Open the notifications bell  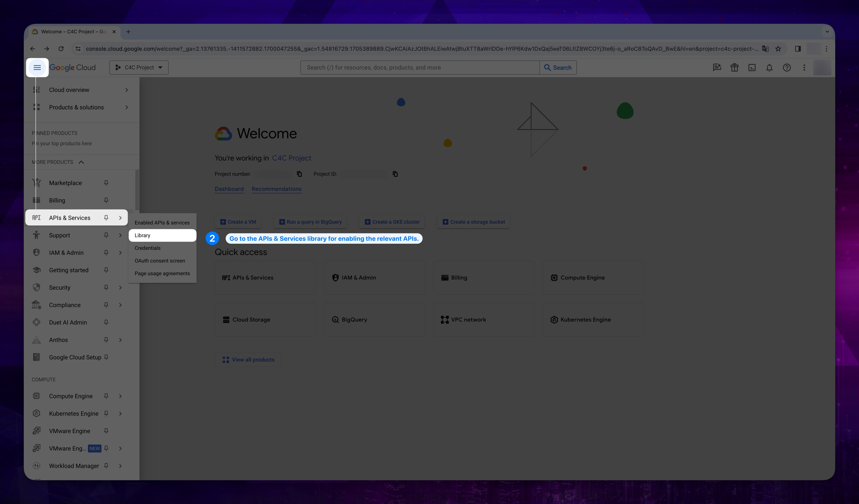(x=769, y=68)
